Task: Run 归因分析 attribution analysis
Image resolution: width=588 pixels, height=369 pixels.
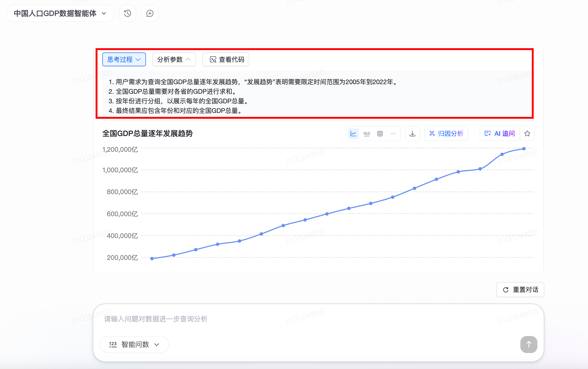Action: point(446,134)
